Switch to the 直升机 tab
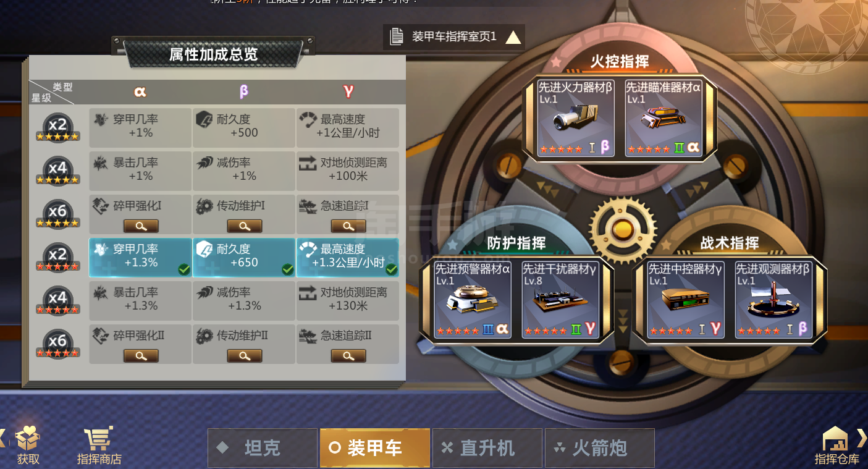This screenshot has height=469, width=868. tap(487, 448)
